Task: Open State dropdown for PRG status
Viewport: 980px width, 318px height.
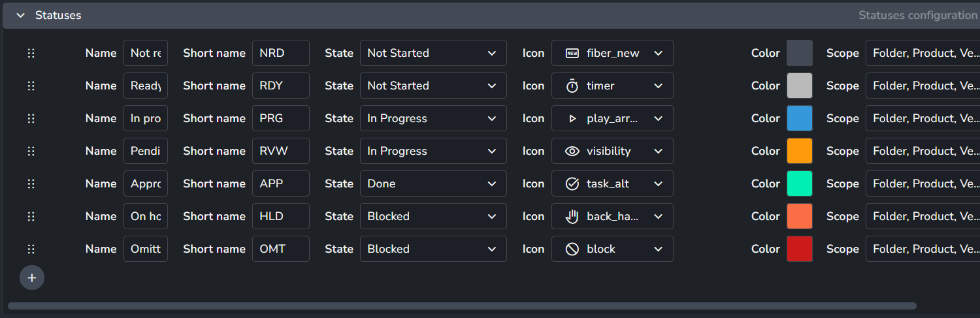Action: [x=433, y=118]
